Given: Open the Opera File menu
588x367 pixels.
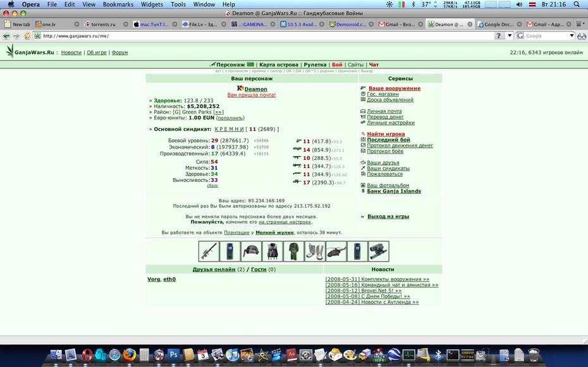Looking at the screenshot, I should click(x=52, y=4).
